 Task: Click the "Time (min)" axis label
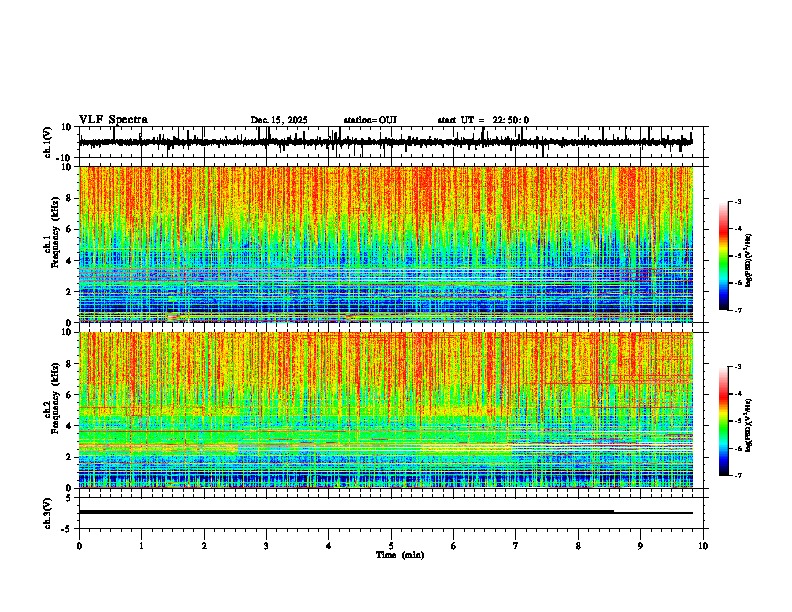tap(400, 555)
